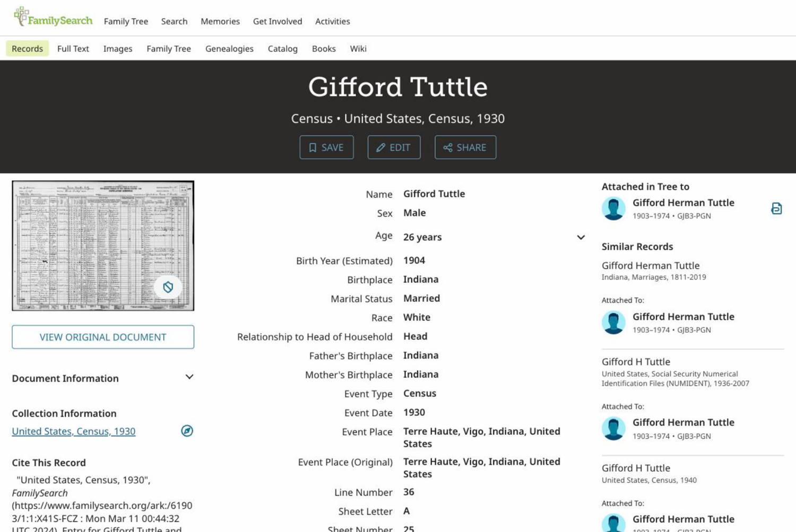The width and height of the screenshot is (796, 532).
Task: Click the Similar Records heading
Action: 637,247
